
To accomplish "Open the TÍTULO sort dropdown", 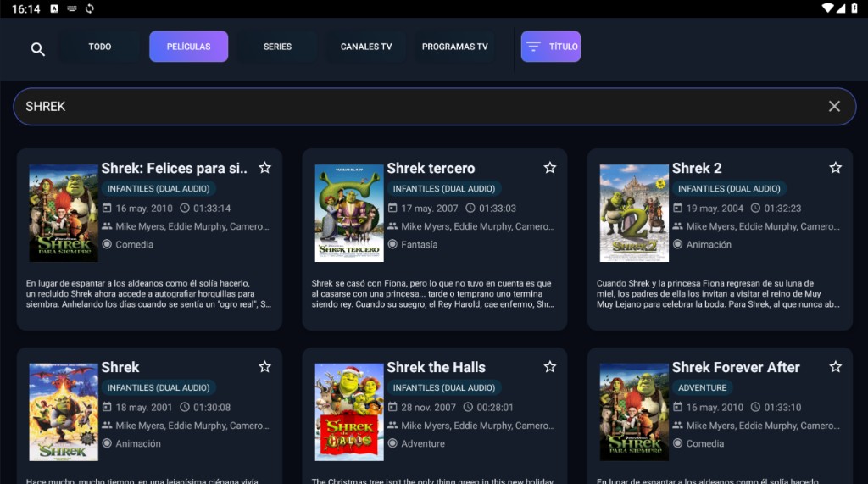I will point(551,47).
